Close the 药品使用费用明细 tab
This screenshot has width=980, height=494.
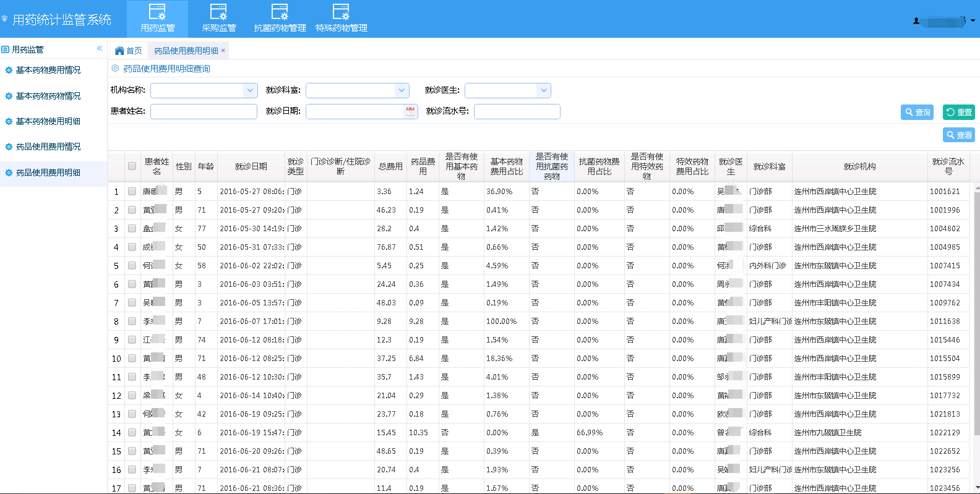223,51
